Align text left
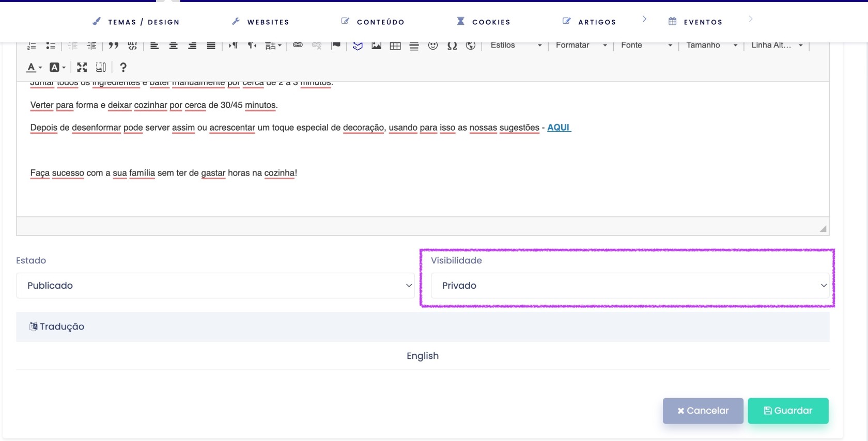Image resolution: width=868 pixels, height=441 pixels. tap(154, 45)
